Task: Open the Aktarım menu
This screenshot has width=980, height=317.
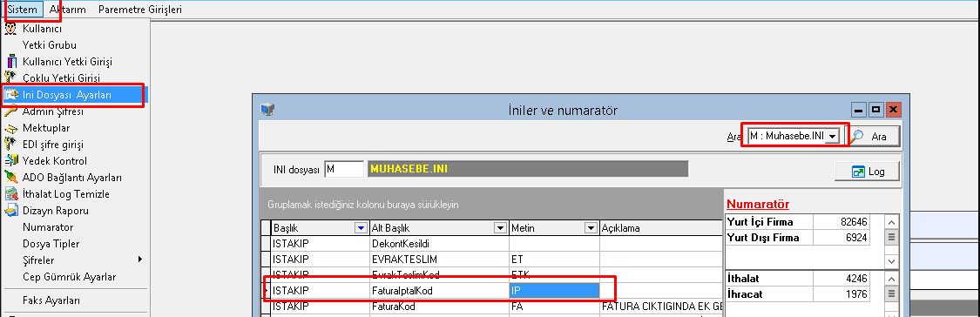Action: 67,10
